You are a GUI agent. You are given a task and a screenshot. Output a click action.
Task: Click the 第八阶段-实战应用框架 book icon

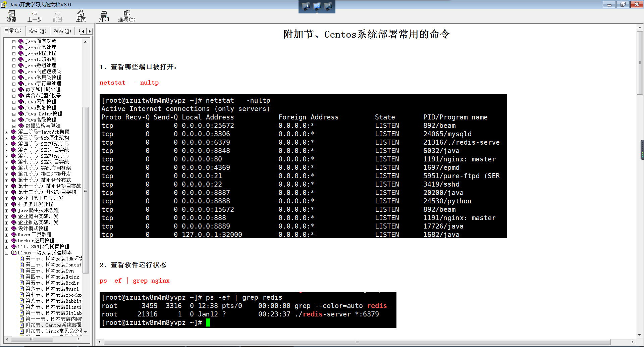14,168
